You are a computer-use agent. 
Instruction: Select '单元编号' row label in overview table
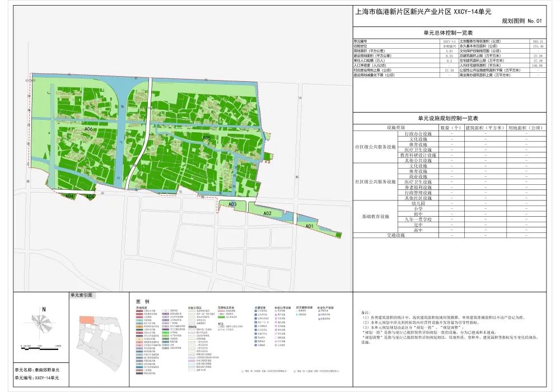coord(360,41)
